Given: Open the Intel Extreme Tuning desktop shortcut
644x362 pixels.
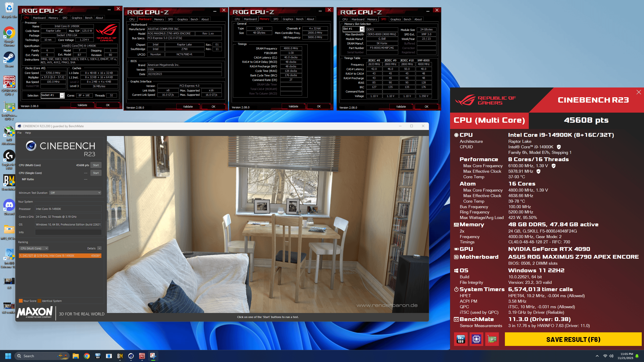Looking at the screenshot, I should pyautogui.click(x=9, y=258).
